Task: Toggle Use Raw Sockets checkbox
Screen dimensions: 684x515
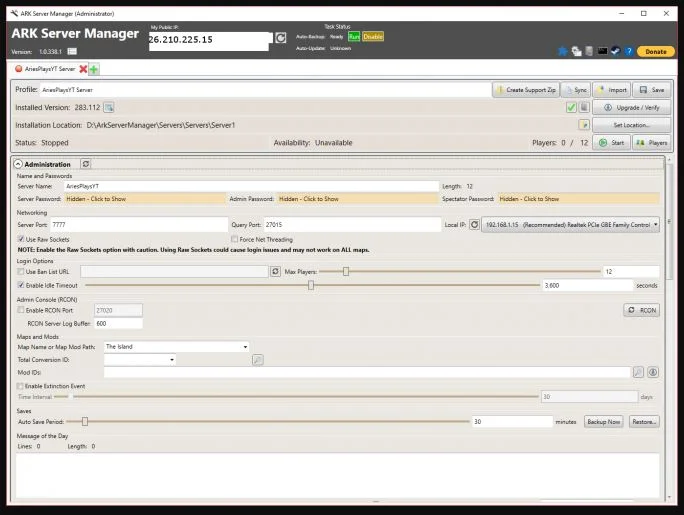Action: 21,239
